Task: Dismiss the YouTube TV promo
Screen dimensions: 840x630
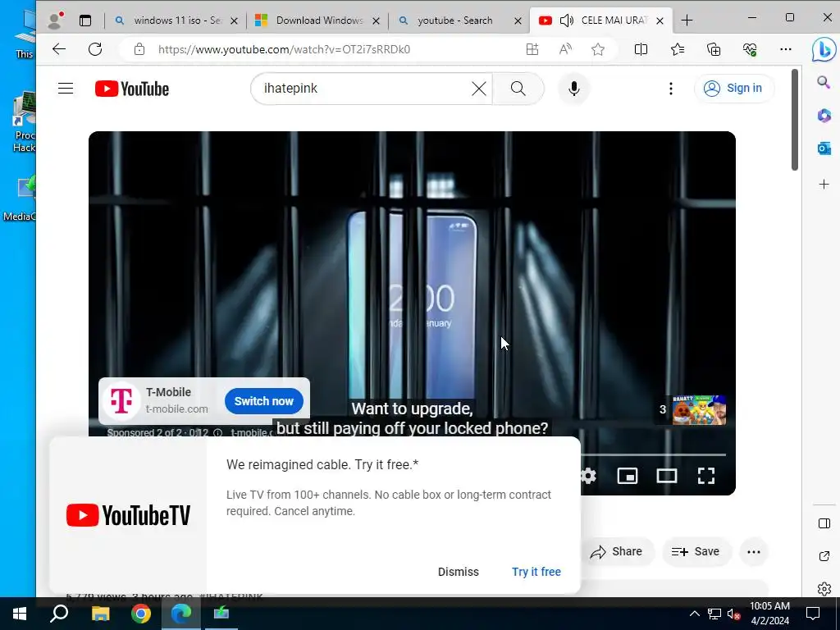Action: coord(458,572)
